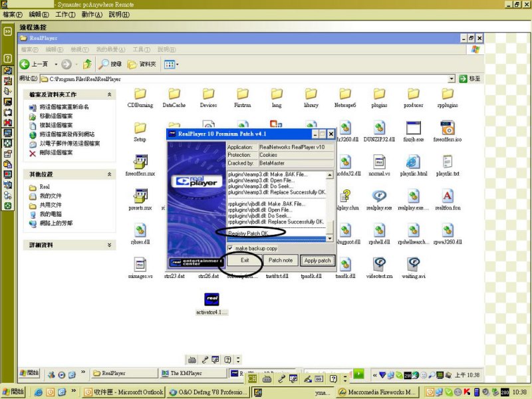Select the rpplugins folder icon
Screen dimensions: 532x399
tap(448, 94)
